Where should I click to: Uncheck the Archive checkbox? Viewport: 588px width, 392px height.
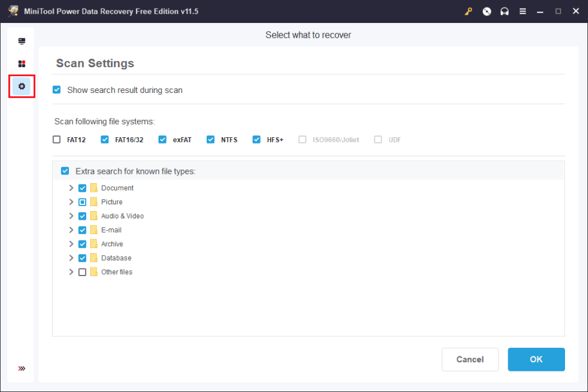(x=82, y=244)
